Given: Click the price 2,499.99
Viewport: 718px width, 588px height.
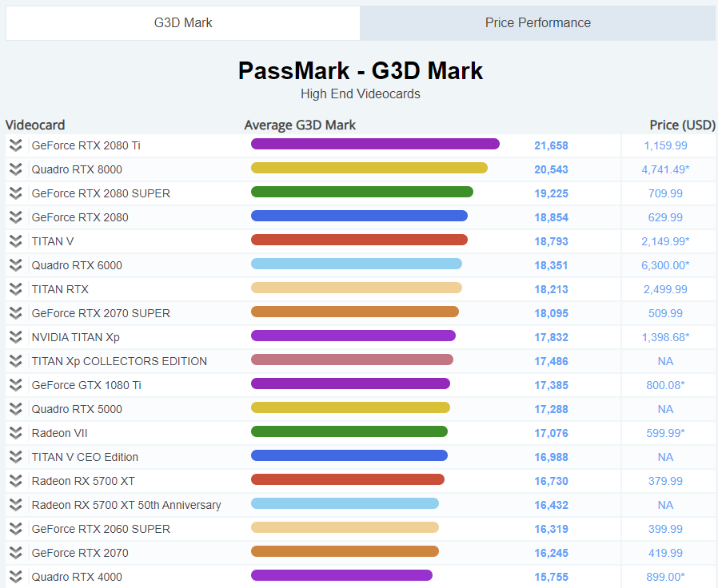Looking at the screenshot, I should click(665, 289).
